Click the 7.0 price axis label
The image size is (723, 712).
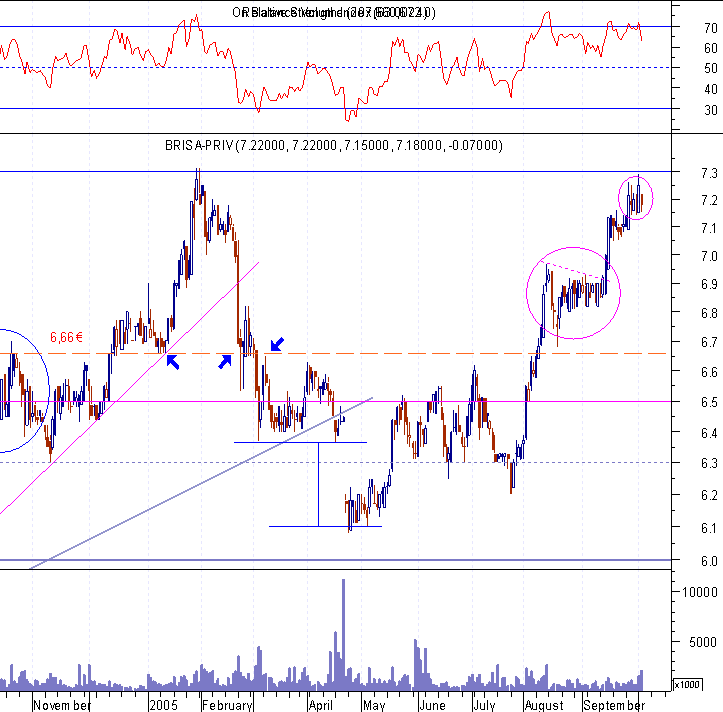tap(709, 256)
